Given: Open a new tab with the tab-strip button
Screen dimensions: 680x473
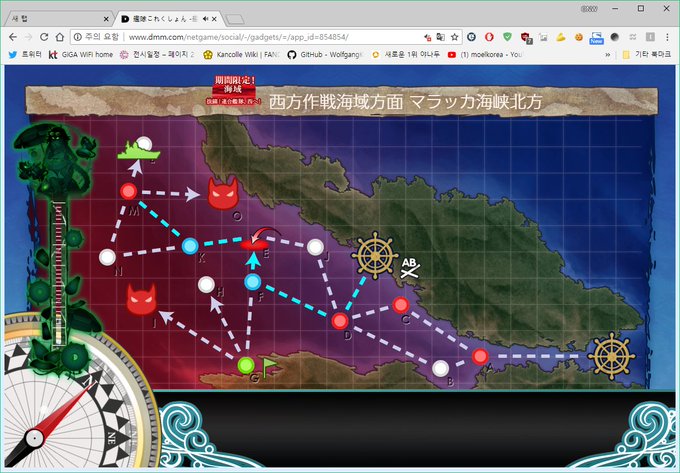Looking at the screenshot, I should pyautogui.click(x=235, y=20).
